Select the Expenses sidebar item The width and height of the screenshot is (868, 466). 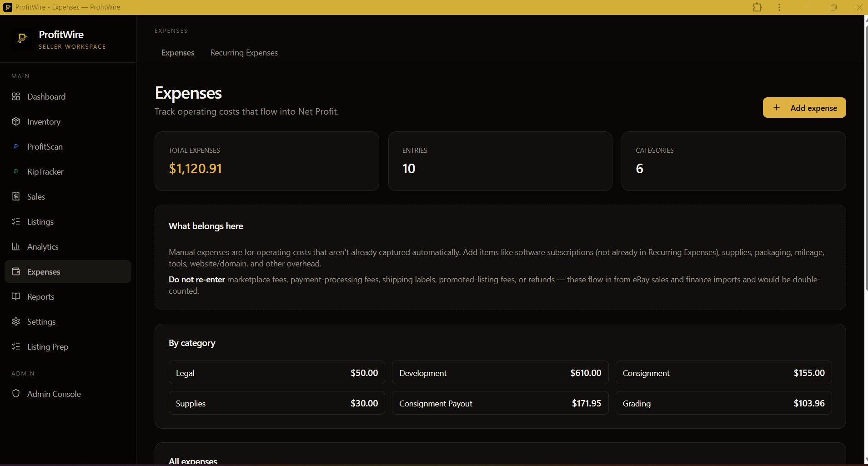coord(68,271)
